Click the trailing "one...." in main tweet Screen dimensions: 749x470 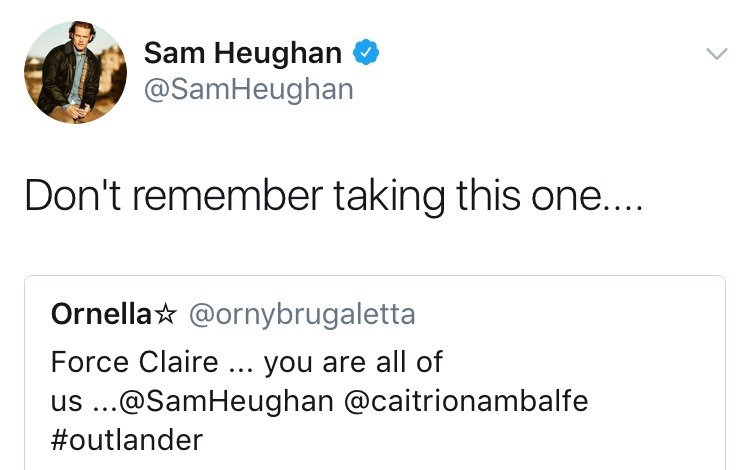(x=587, y=197)
